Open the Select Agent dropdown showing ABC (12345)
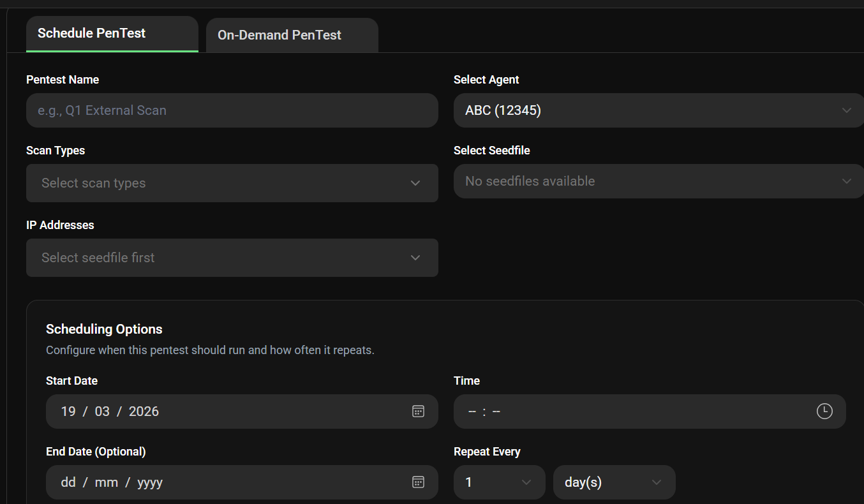 click(x=659, y=110)
